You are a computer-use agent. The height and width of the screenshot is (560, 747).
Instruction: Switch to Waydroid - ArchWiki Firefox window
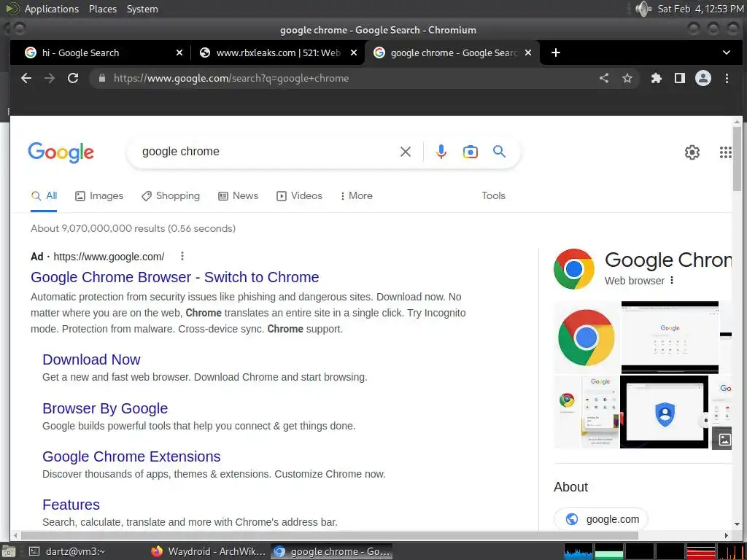click(208, 551)
